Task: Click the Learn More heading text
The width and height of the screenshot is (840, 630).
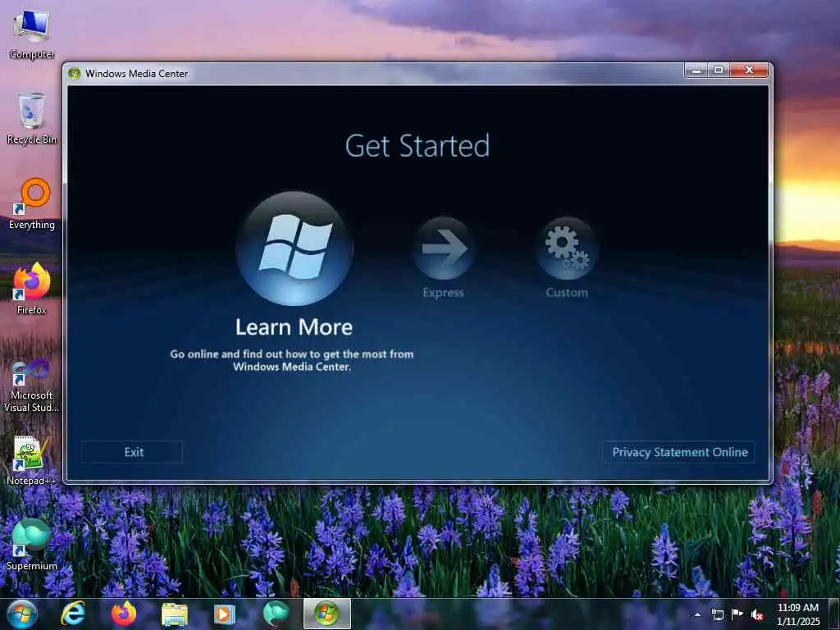Action: (x=294, y=326)
